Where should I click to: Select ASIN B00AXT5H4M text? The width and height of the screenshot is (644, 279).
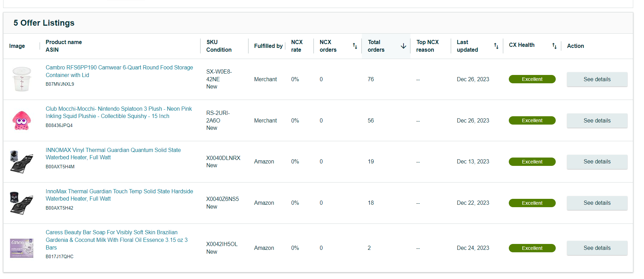click(60, 167)
